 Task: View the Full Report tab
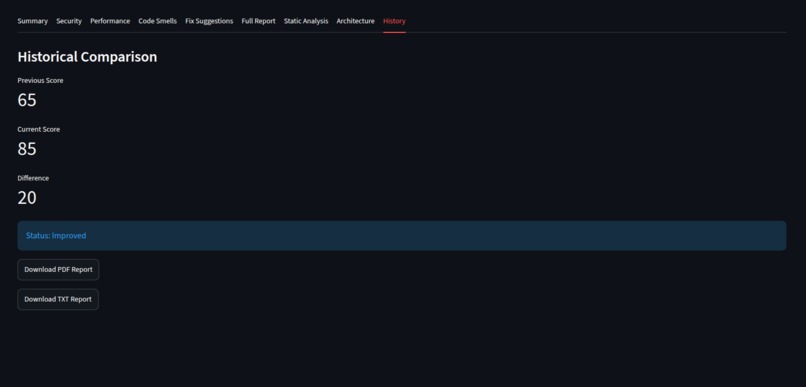[x=259, y=21]
